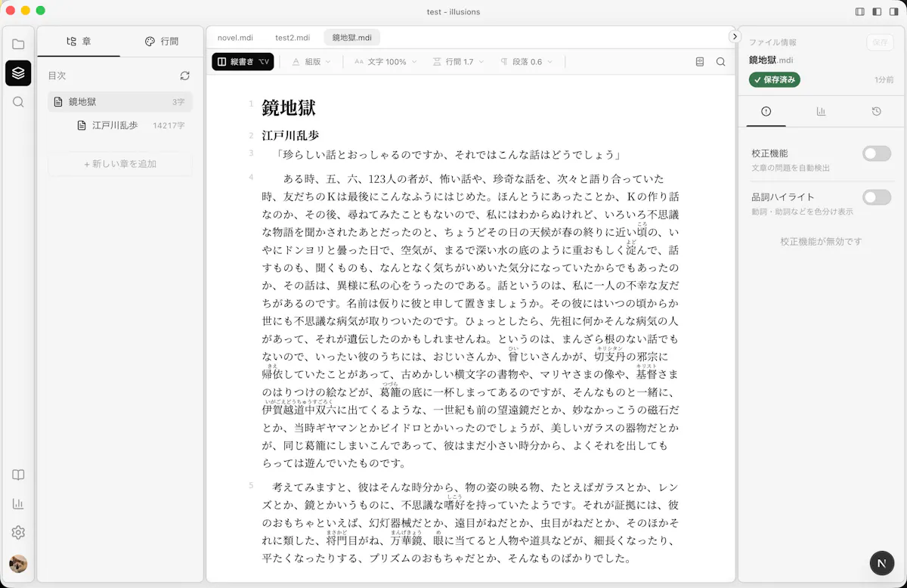The height and width of the screenshot is (588, 907).
Task: Open the bar chart tab in file panel
Action: (821, 111)
